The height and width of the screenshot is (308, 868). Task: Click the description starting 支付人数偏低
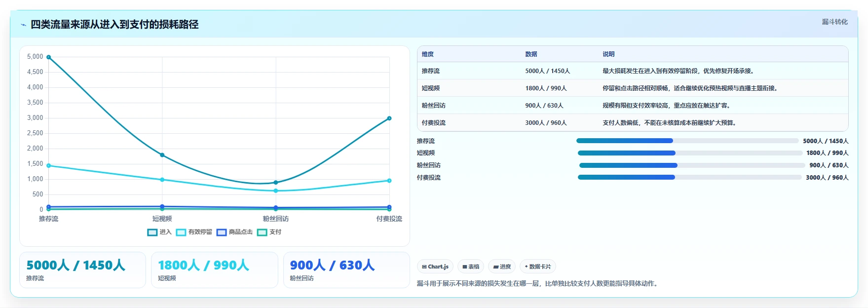[x=670, y=123]
